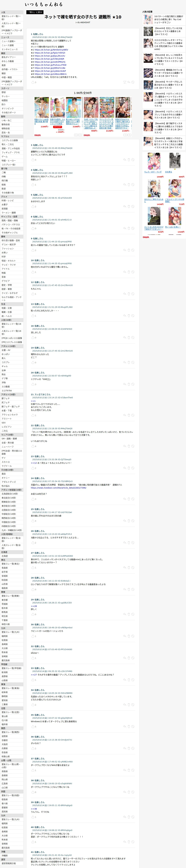Like post 8 with thumbs-up icon
186x868 pixels.
coord(33,228)
